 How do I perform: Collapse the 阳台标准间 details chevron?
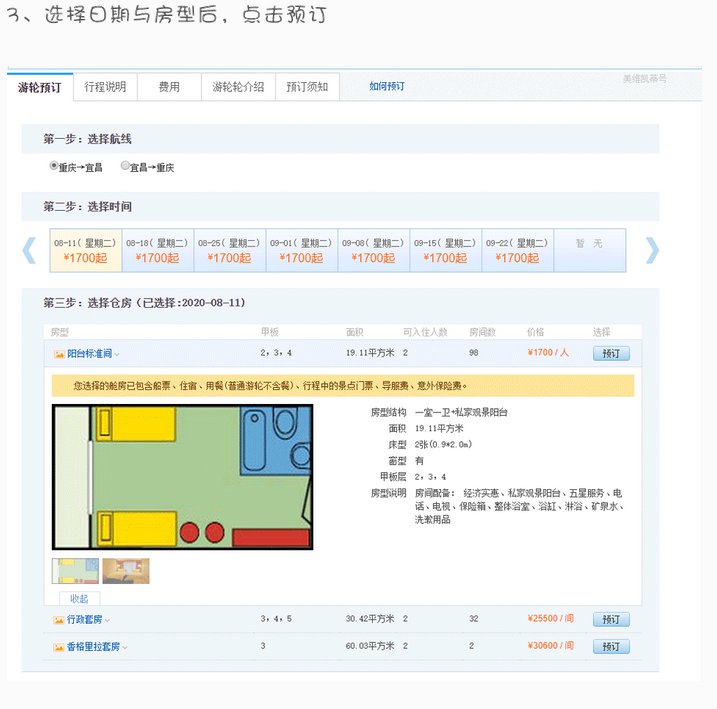point(117,354)
